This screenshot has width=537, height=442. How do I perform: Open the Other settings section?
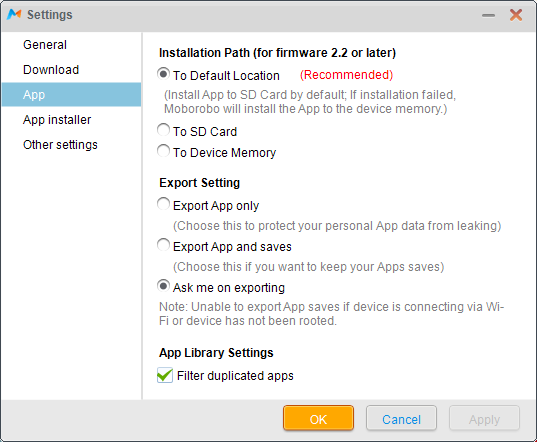[x=60, y=145]
